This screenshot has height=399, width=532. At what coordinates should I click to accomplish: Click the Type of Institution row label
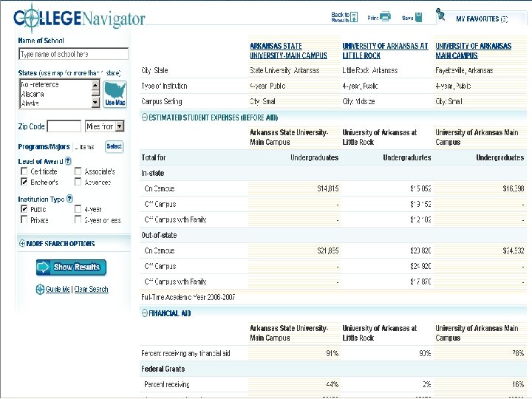tap(164, 86)
